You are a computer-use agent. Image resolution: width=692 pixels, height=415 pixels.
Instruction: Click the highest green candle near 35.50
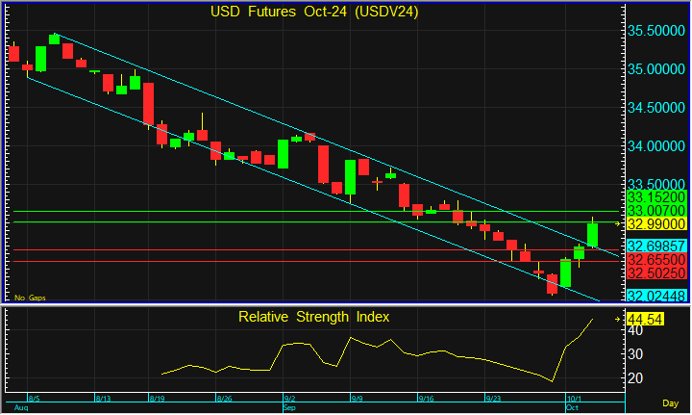[54, 39]
